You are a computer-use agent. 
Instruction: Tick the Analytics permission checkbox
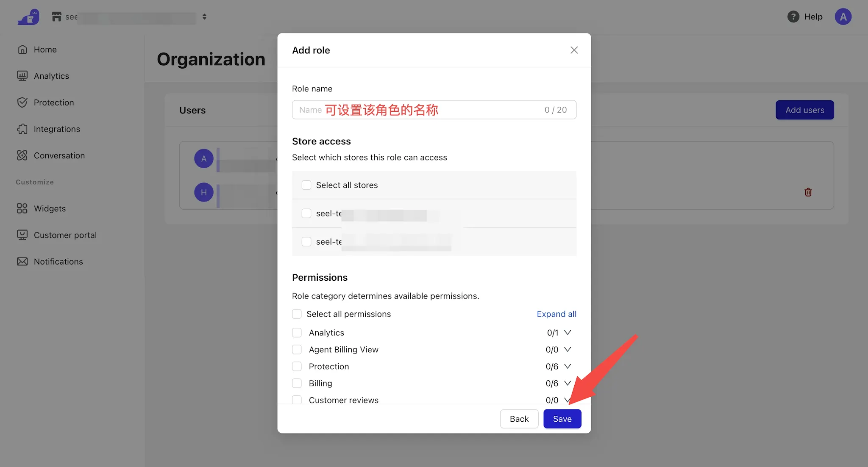[297, 332]
